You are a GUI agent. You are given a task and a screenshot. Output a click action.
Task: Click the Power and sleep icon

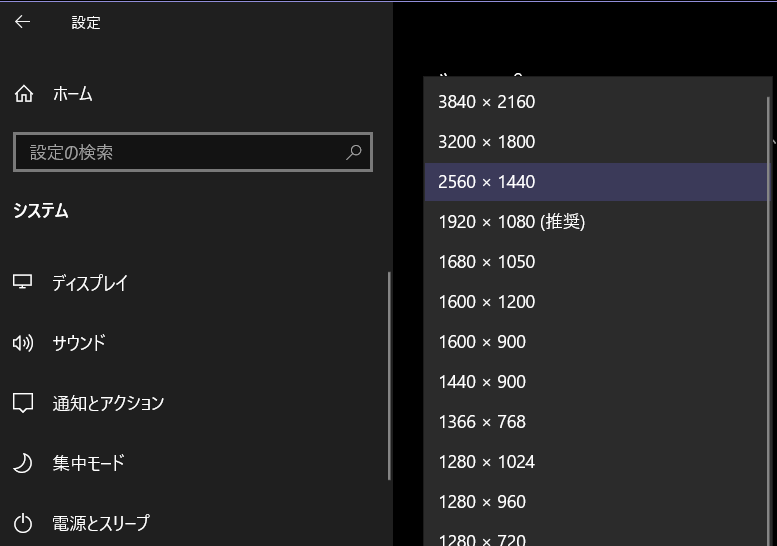click(23, 523)
